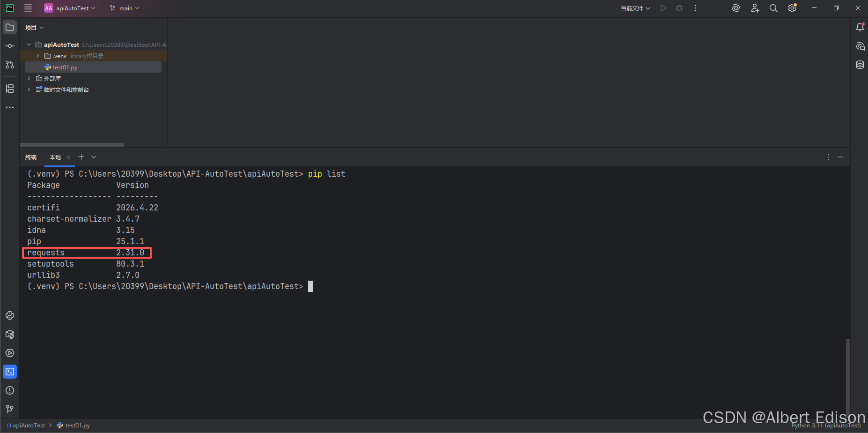
Task: Open the Structure tool window
Action: [10, 89]
